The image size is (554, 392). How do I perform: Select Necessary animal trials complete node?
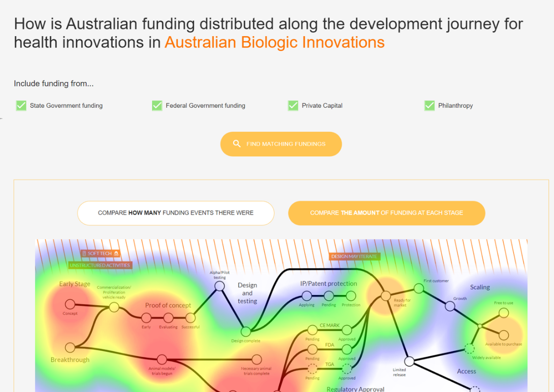(x=257, y=359)
